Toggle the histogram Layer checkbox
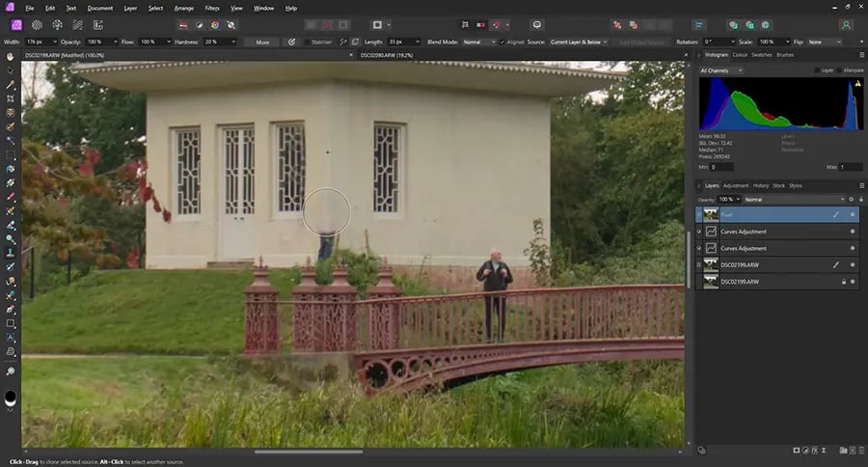Image resolution: width=868 pixels, height=467 pixels. (817, 70)
